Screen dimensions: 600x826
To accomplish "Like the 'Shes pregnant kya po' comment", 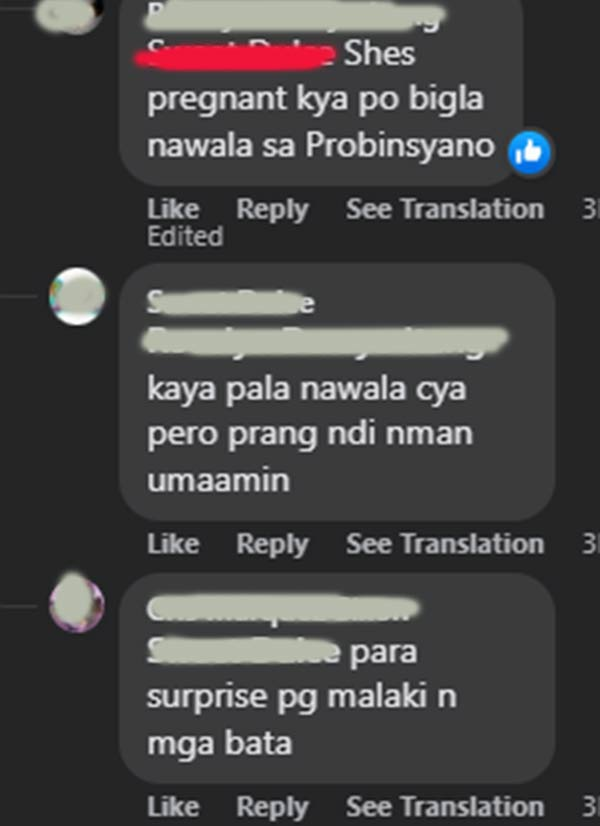I will 173,209.
